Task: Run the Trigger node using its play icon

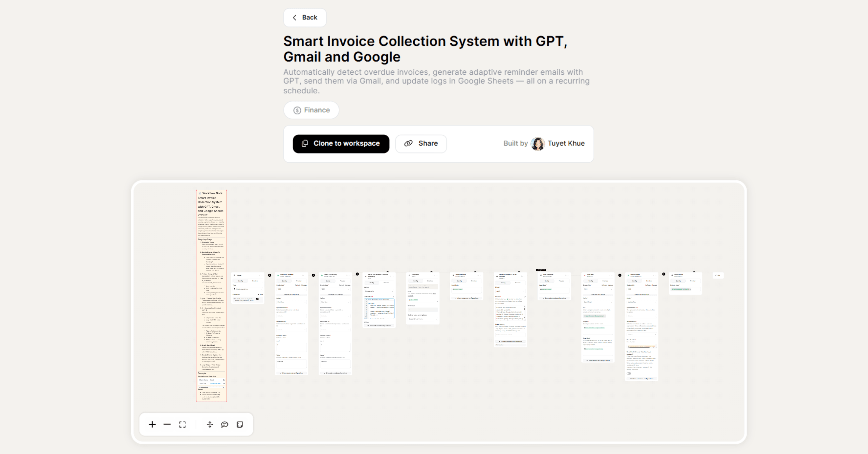Action: coord(259,276)
